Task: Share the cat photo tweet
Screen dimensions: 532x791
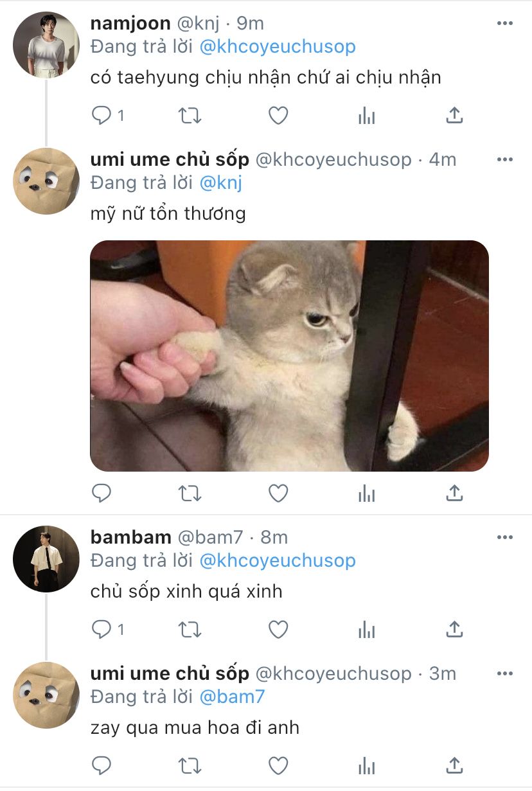Action: 454,493
